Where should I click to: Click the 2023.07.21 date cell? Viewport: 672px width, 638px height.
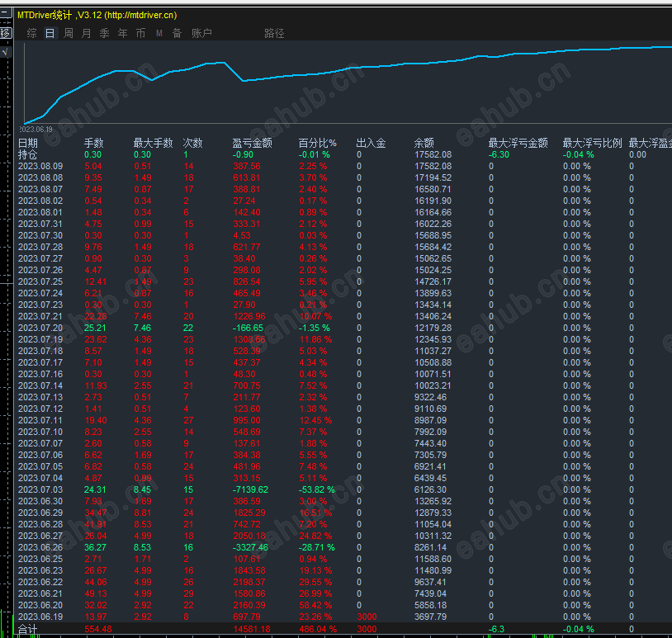click(40, 317)
